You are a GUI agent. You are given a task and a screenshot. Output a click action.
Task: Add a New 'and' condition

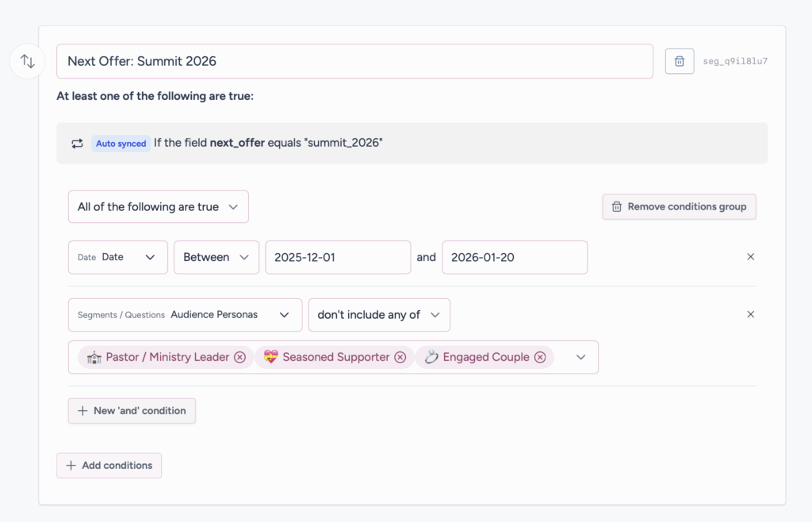(132, 411)
